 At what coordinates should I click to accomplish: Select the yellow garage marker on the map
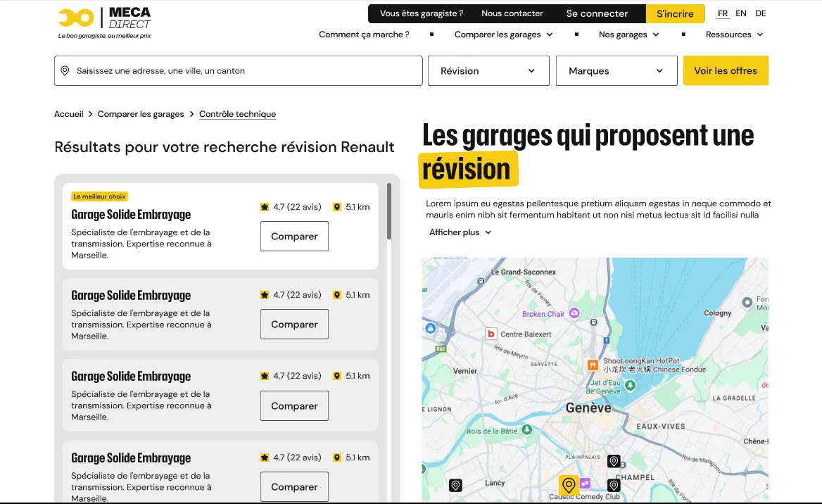pyautogui.click(x=569, y=485)
